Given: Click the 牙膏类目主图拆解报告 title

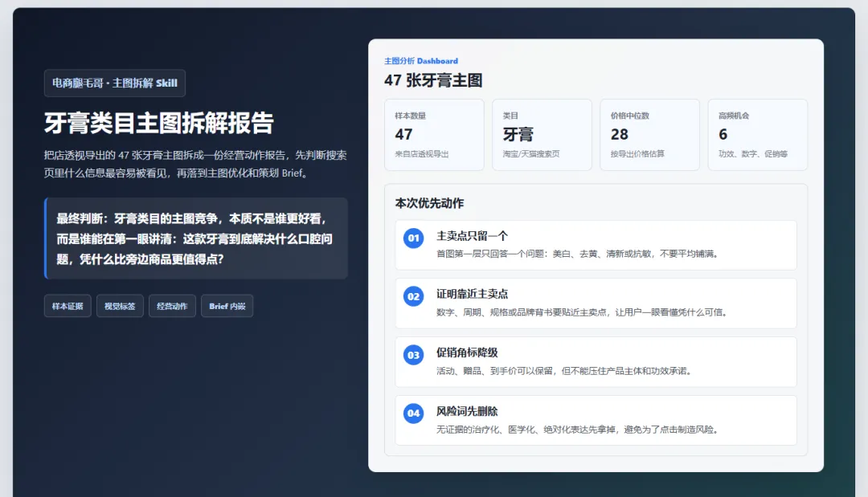Looking at the screenshot, I should [159, 123].
